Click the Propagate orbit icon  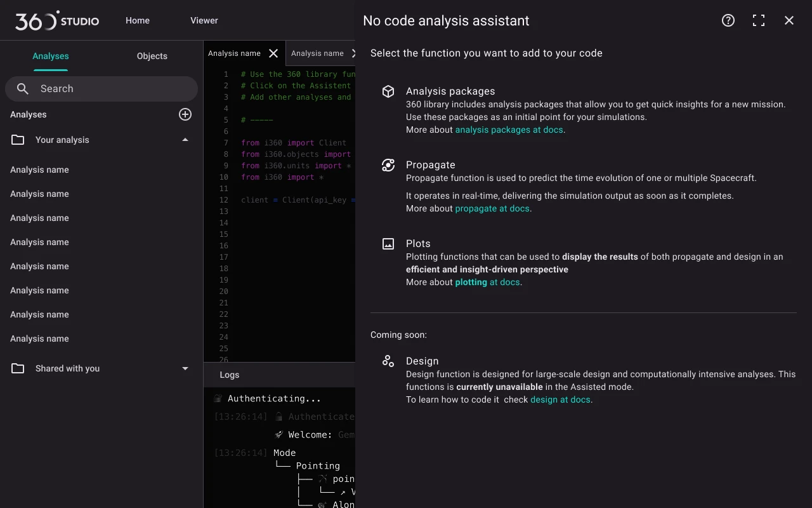coord(388,165)
